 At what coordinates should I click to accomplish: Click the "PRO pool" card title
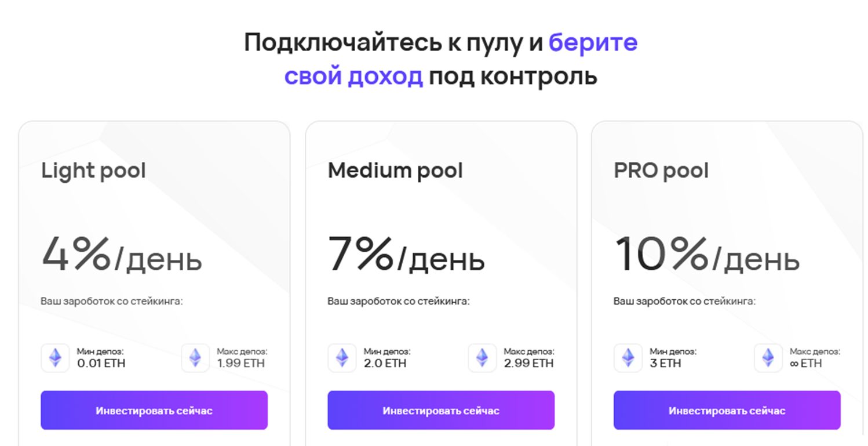661,171
